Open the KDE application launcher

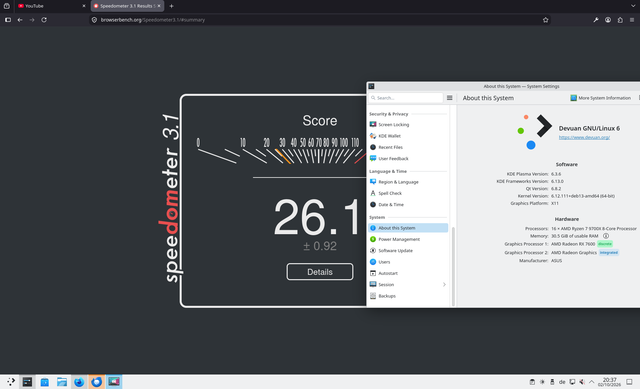click(x=11, y=382)
